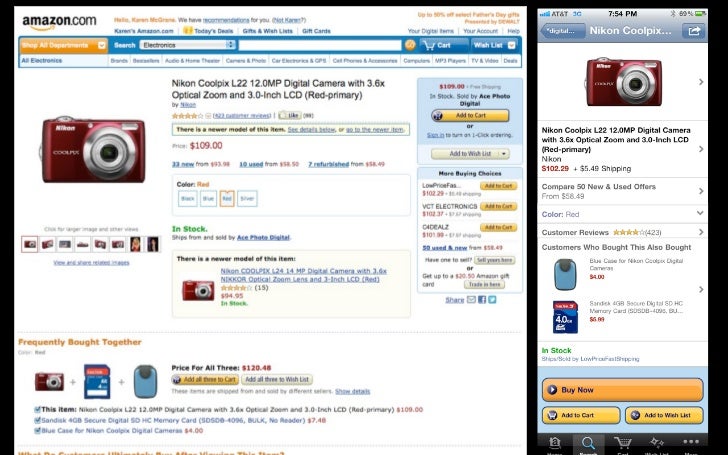728x455 pixels.
Task: Open the Camera & Photo category tab
Action: coord(246,61)
